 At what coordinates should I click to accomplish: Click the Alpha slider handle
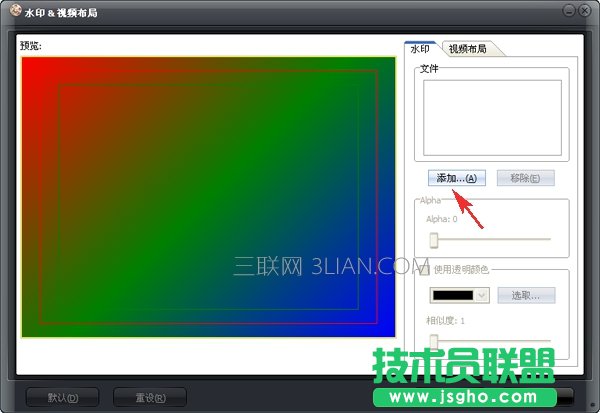434,240
